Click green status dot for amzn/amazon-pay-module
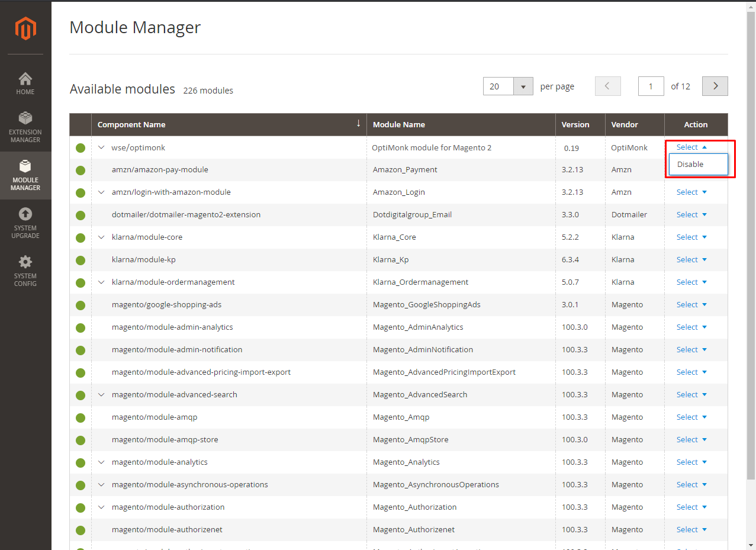Image resolution: width=756 pixels, height=550 pixels. click(x=81, y=171)
